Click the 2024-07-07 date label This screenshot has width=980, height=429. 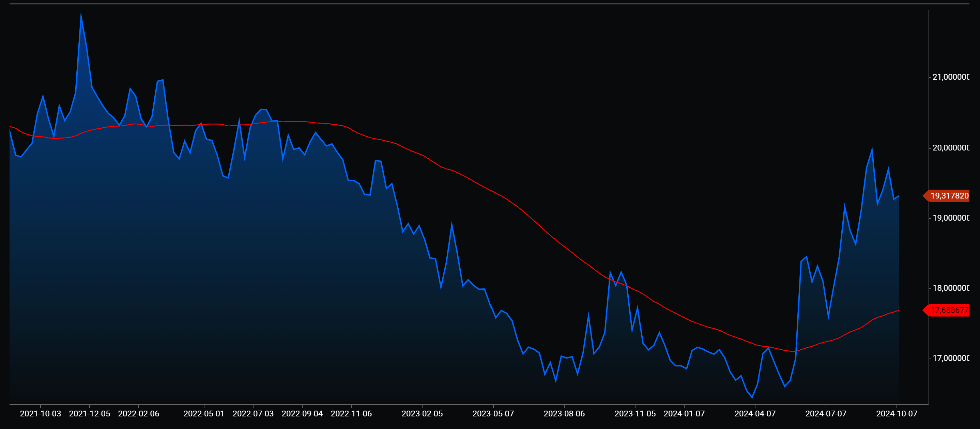click(826, 413)
